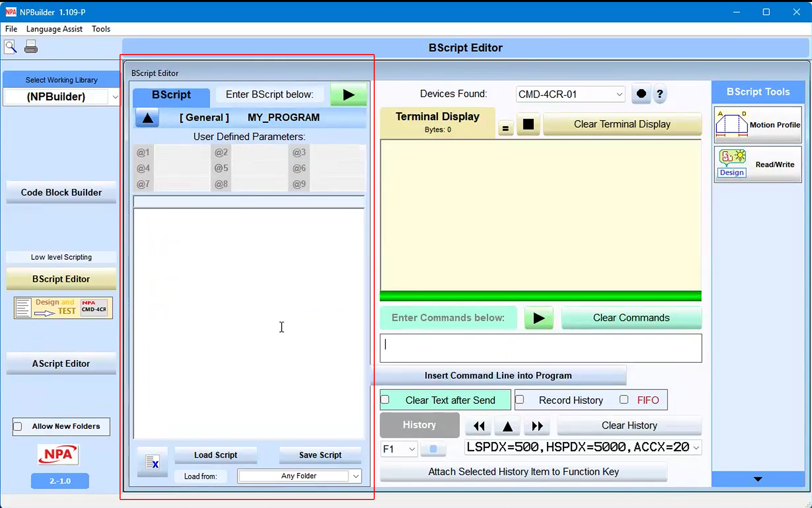
Task: Click the printer icon in toolbar
Action: pyautogui.click(x=31, y=47)
